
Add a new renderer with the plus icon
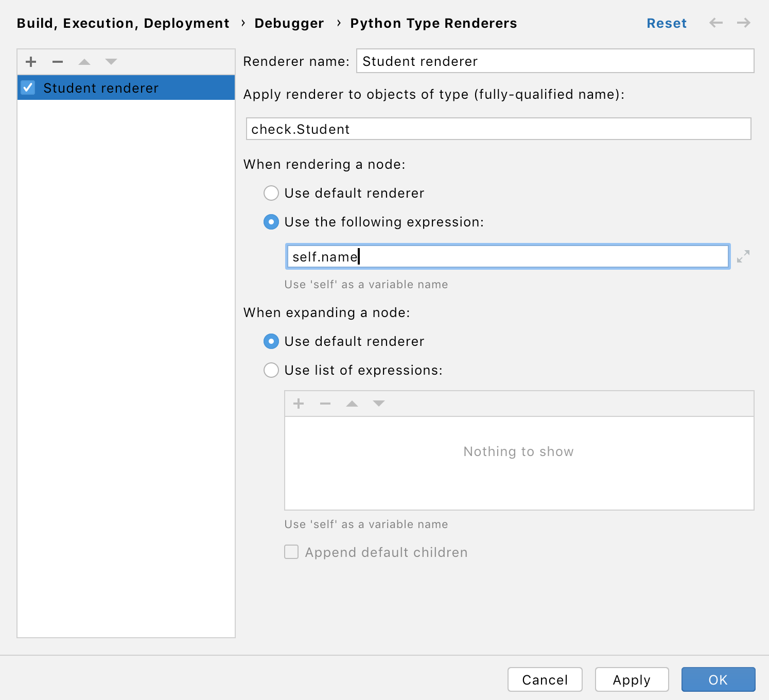(x=30, y=62)
